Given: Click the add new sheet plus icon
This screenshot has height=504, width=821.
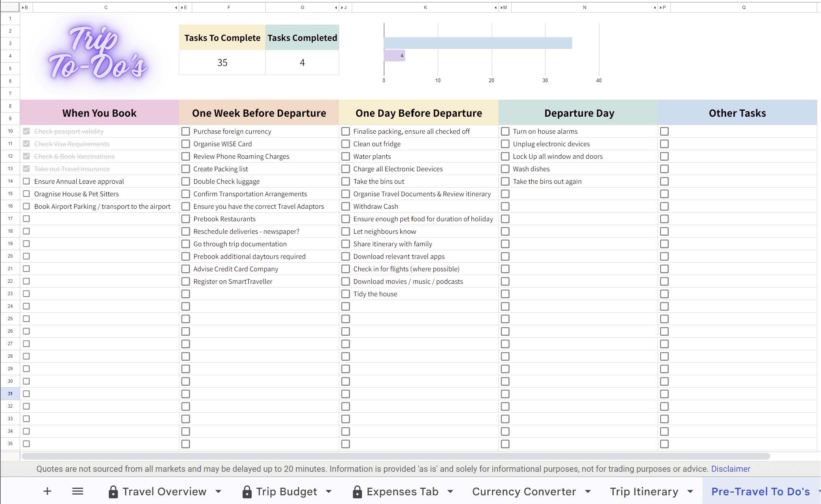Looking at the screenshot, I should pyautogui.click(x=47, y=491).
